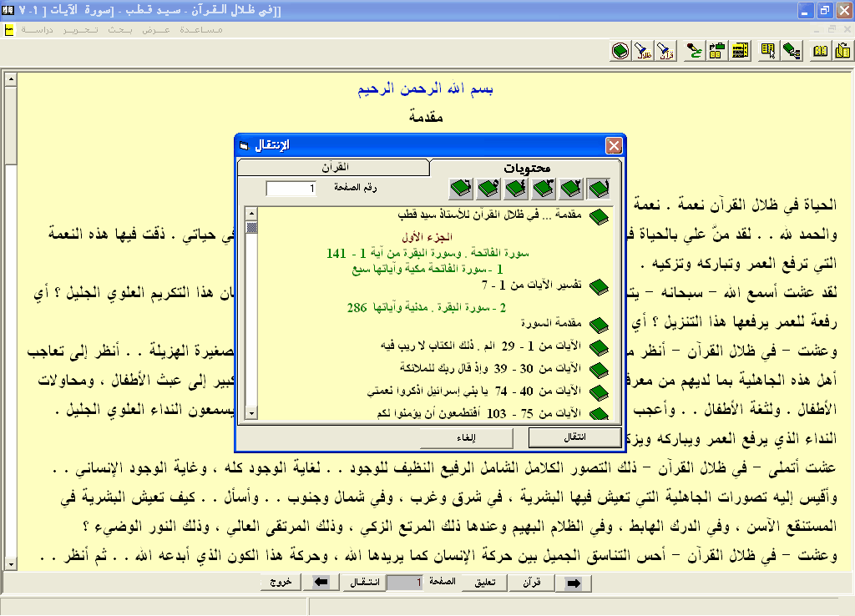Open the flashlight search in قرآن icon
This screenshot has width=855, height=616.
(665, 51)
